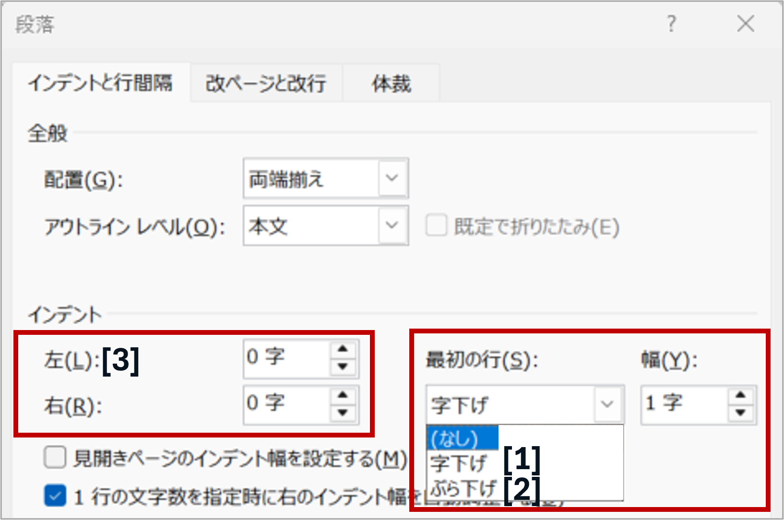784x532 pixels.
Task: Select the インデントと行間隔 tab
Action: (101, 83)
